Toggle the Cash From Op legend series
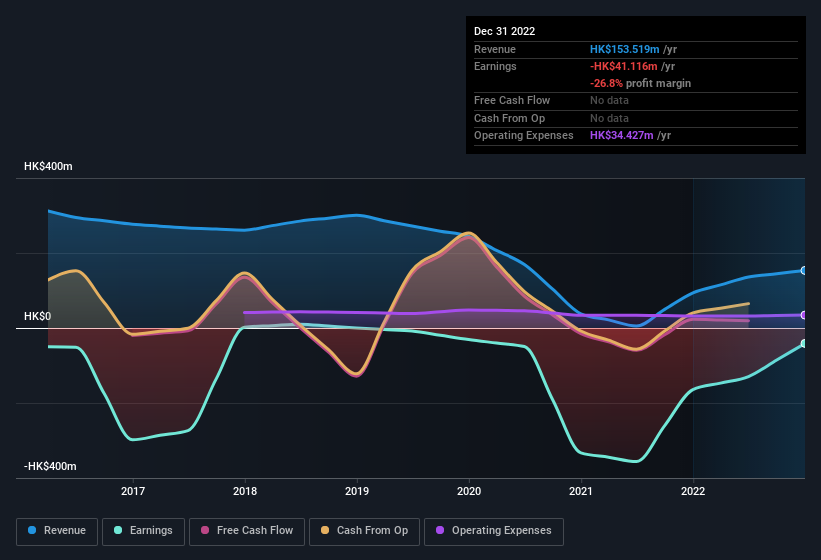This screenshot has width=821, height=560. click(364, 531)
